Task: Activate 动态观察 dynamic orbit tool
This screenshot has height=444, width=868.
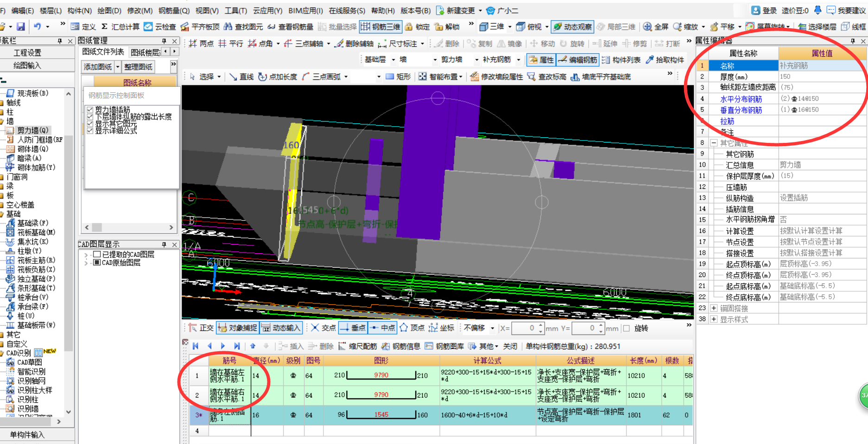Action: [x=573, y=26]
